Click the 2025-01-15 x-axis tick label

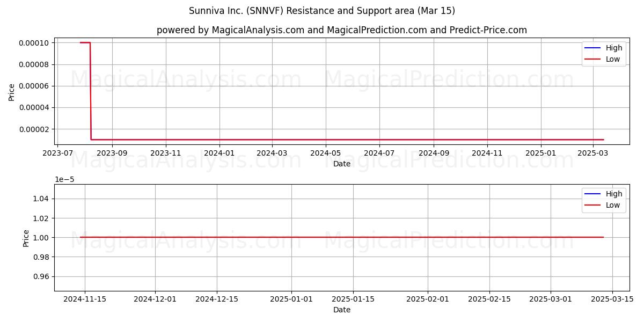click(353, 299)
